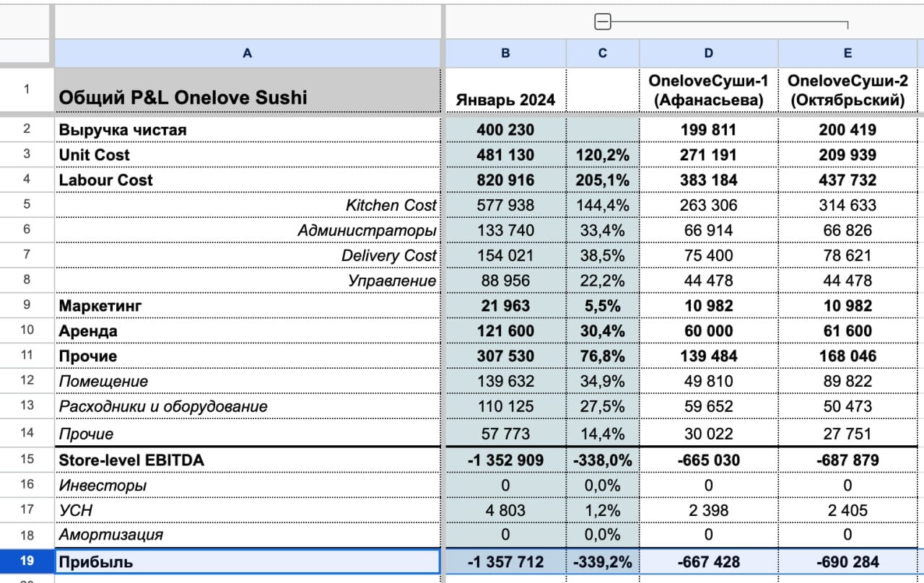Viewport: 924px width, 583px height.
Task: Click the cell showing '199 811'
Action: [709, 130]
